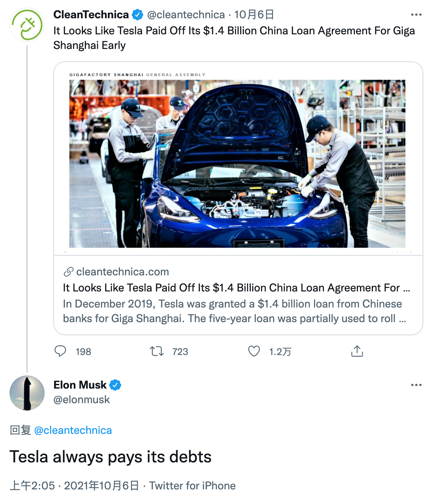Open the 上午2:05 timestamp on Elon's reply
The width and height of the screenshot is (435, 504).
pyautogui.click(x=32, y=486)
